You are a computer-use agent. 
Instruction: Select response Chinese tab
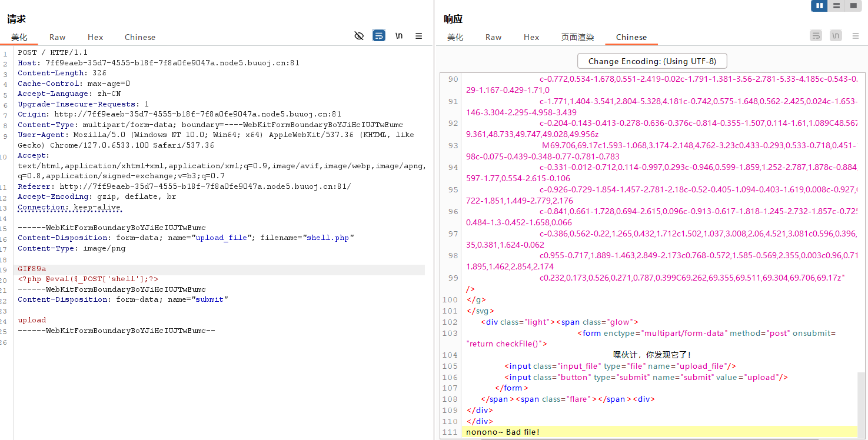631,37
